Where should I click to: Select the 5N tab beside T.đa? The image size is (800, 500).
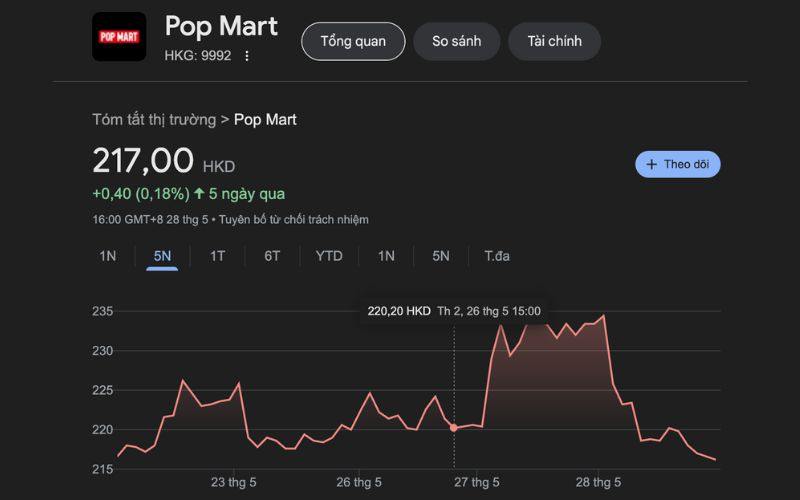pyautogui.click(x=441, y=256)
